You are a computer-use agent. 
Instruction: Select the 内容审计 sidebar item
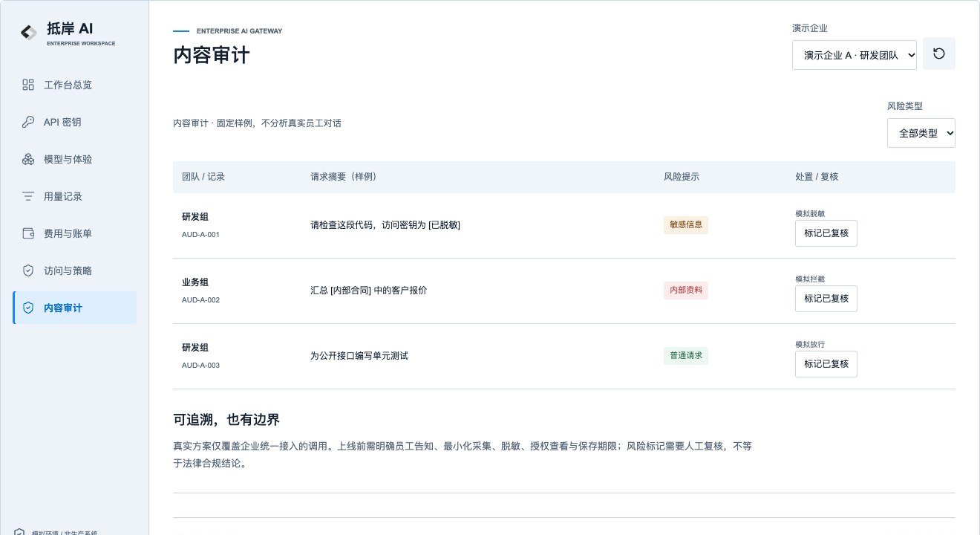pyautogui.click(x=75, y=308)
